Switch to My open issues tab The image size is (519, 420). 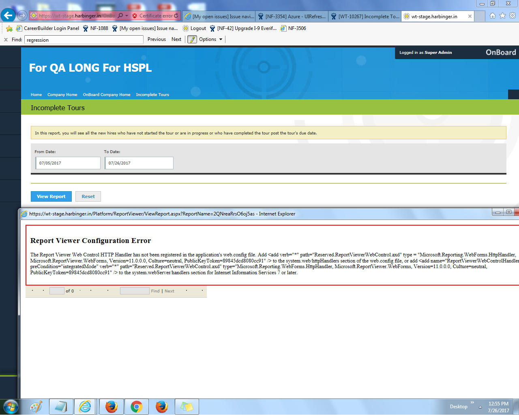tap(219, 16)
